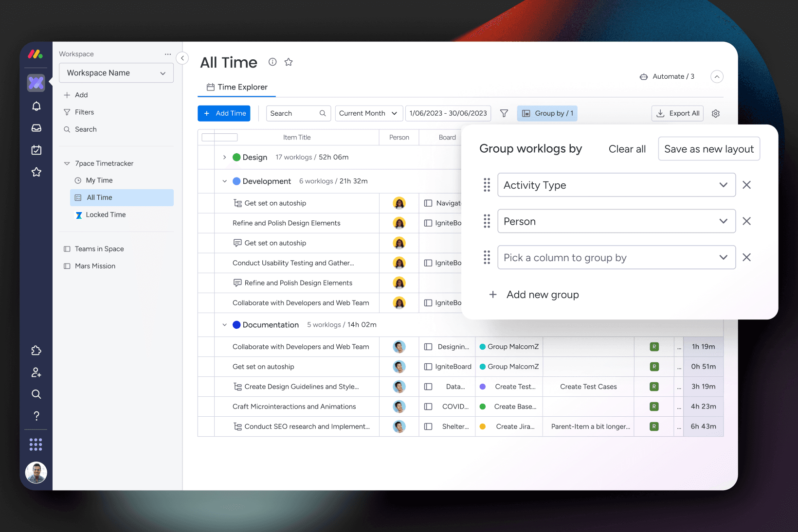Click the Development group color dot
Viewport: 798px width, 532px height.
[x=236, y=181]
